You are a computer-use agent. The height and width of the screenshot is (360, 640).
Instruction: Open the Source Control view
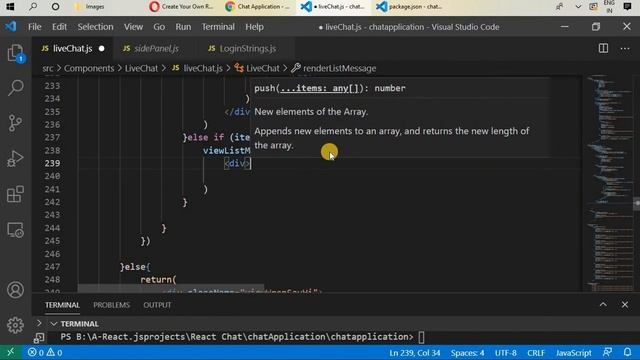(x=16, y=123)
